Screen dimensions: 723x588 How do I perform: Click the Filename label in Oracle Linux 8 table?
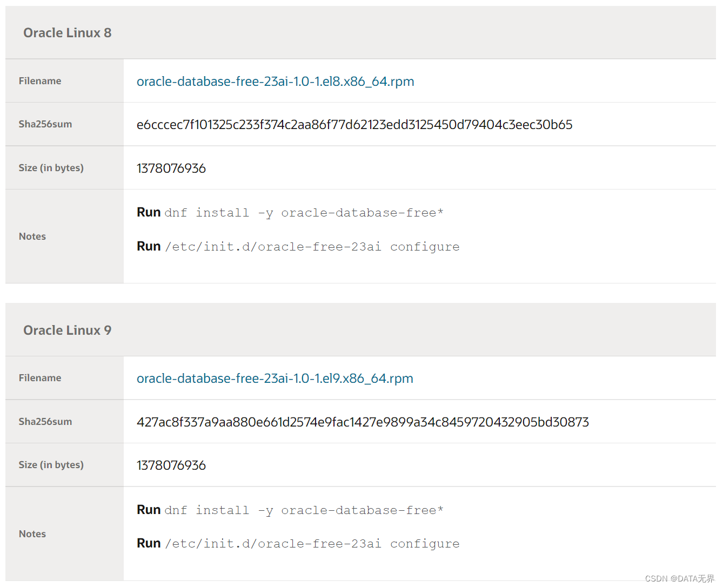pos(40,81)
